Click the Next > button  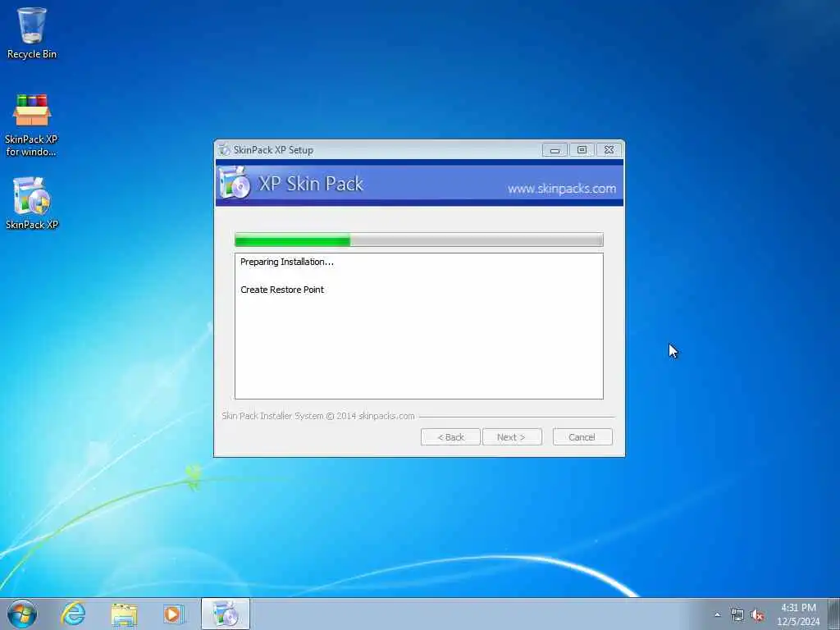pyautogui.click(x=512, y=437)
